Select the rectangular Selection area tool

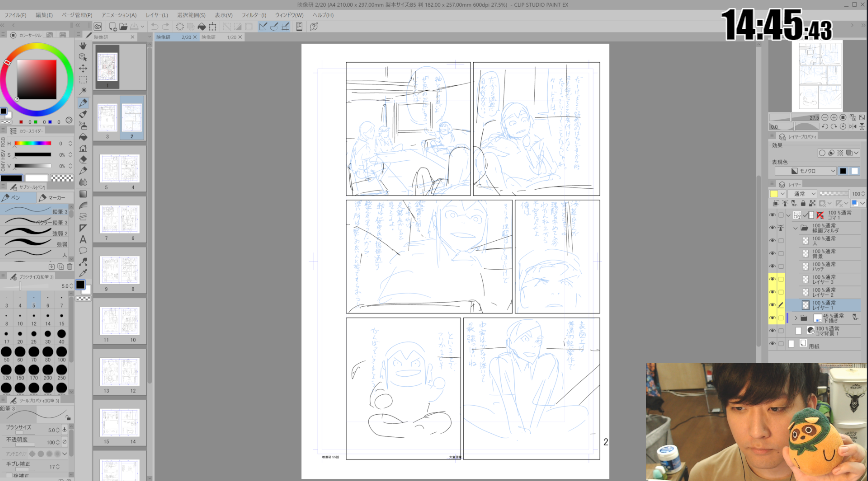(83, 80)
